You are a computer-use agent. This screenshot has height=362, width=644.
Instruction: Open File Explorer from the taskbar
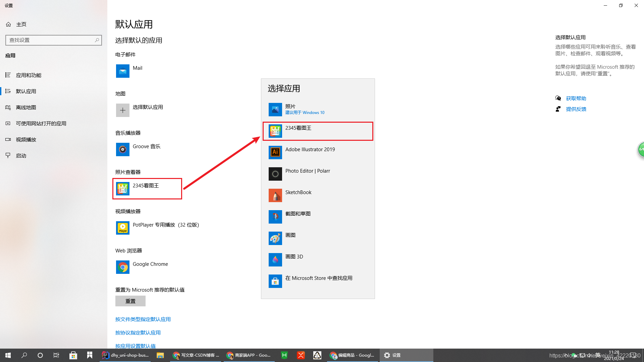[x=160, y=355]
